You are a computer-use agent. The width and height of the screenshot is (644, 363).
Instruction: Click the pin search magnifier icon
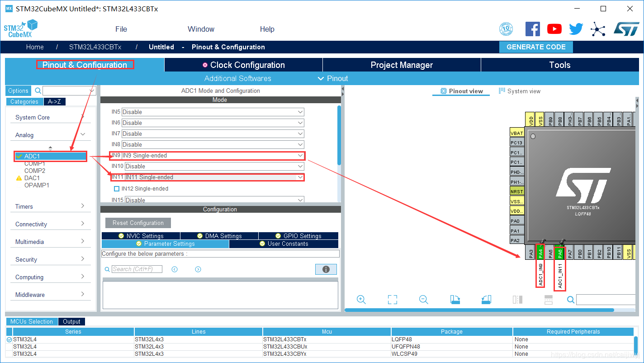pyautogui.click(x=571, y=300)
